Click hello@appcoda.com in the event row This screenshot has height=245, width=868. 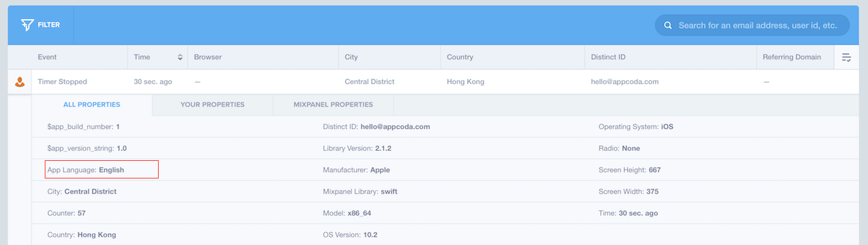click(x=625, y=82)
